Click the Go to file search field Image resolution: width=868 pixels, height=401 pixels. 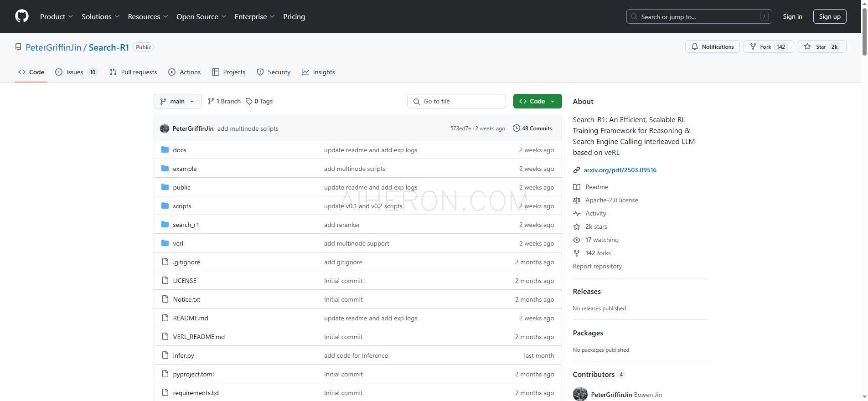click(x=456, y=101)
